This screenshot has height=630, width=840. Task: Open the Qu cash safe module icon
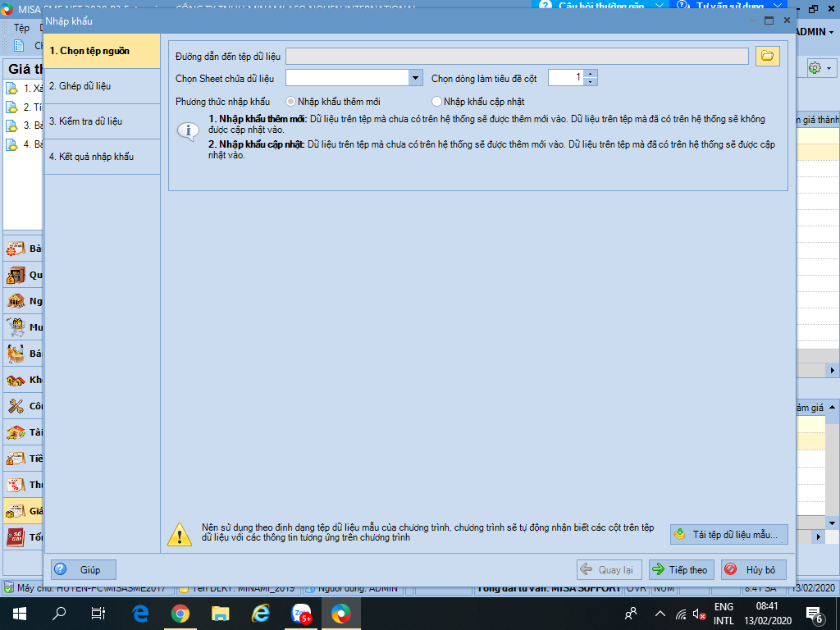(16, 275)
